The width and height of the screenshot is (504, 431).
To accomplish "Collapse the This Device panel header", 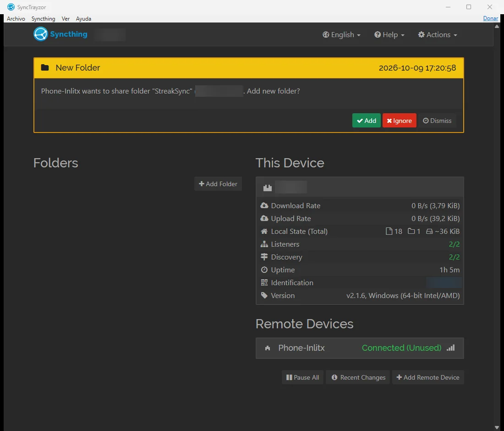I will point(360,187).
